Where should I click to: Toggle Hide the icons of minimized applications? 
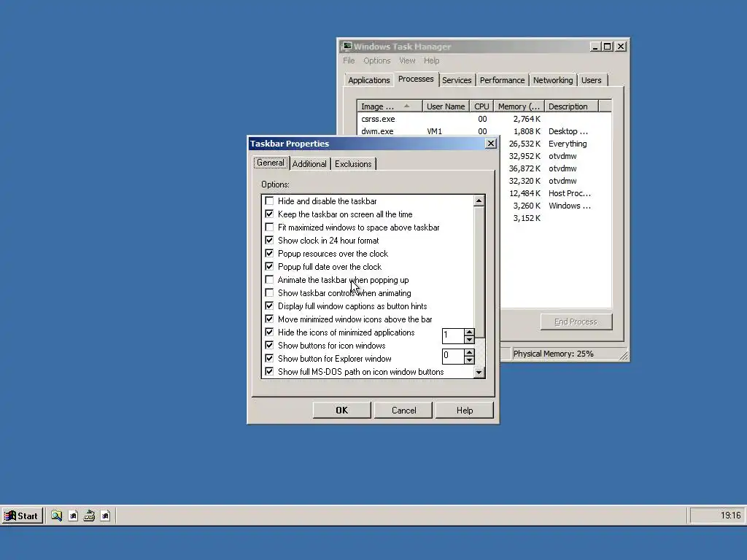click(270, 332)
